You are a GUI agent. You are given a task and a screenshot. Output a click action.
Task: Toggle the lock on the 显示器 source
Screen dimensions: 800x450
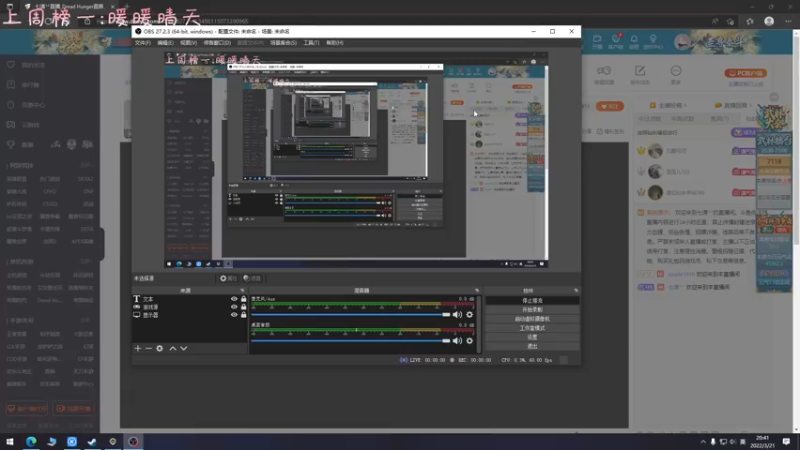243,315
